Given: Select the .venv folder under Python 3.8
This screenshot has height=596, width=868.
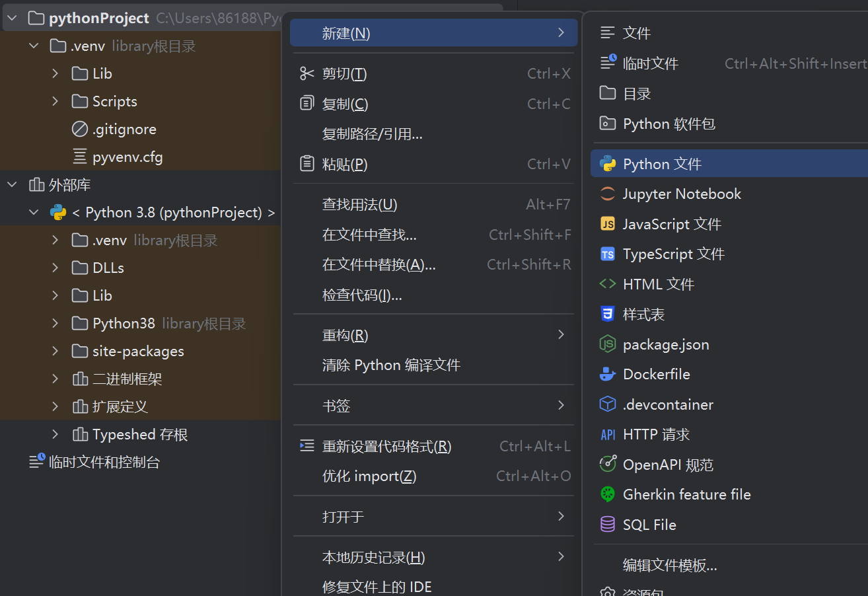Looking at the screenshot, I should point(141,241).
